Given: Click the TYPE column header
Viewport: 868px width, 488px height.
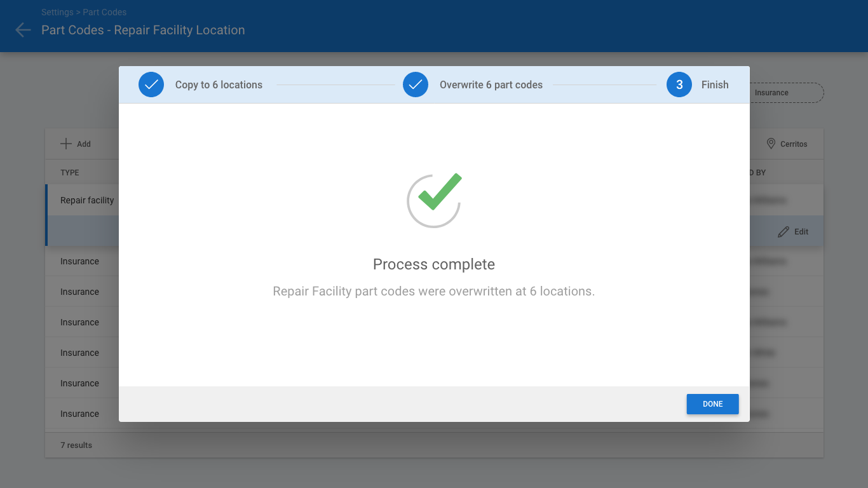Looking at the screenshot, I should (x=70, y=173).
